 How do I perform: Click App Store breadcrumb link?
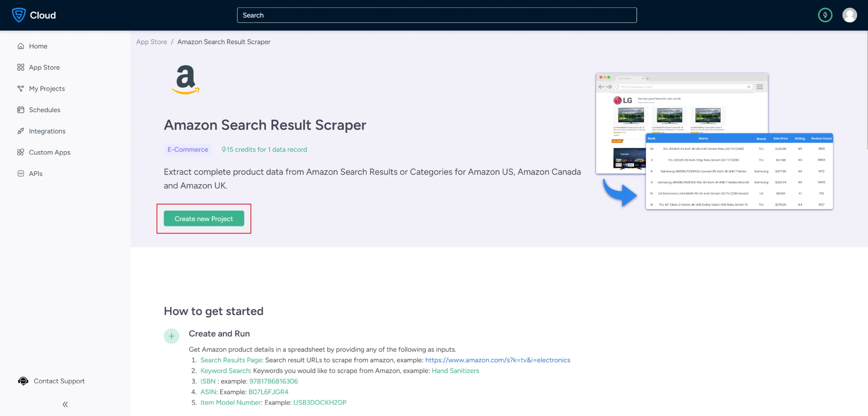pyautogui.click(x=152, y=42)
